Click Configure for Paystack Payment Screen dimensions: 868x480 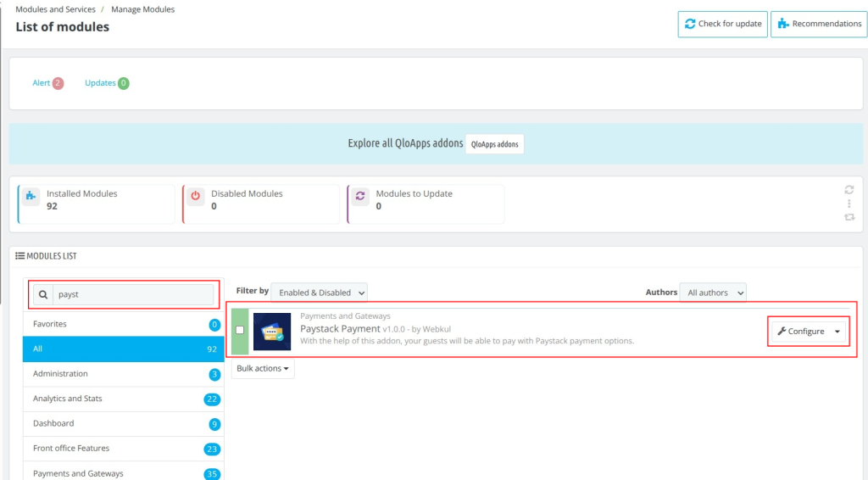point(801,331)
